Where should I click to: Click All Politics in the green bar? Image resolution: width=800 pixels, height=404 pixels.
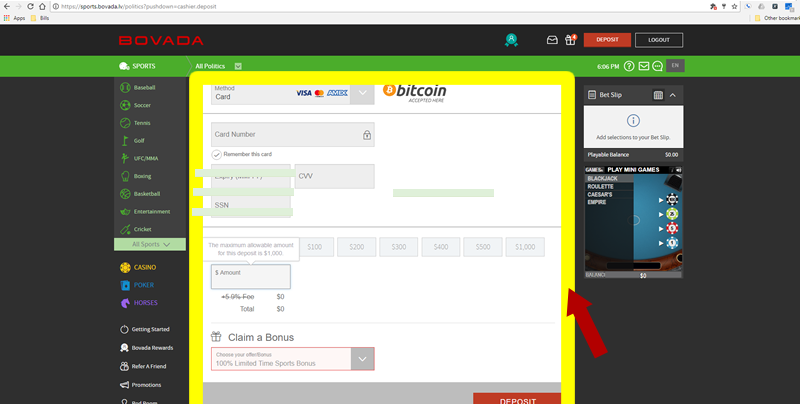point(210,66)
